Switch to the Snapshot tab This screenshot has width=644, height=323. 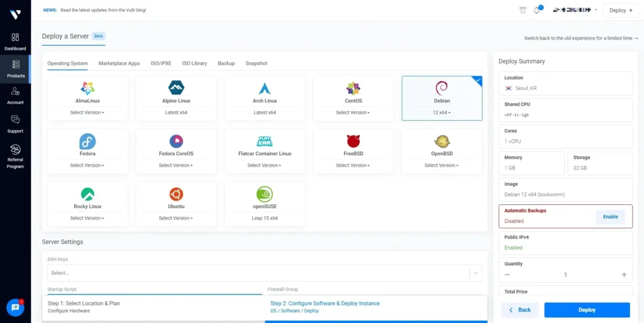click(x=257, y=63)
